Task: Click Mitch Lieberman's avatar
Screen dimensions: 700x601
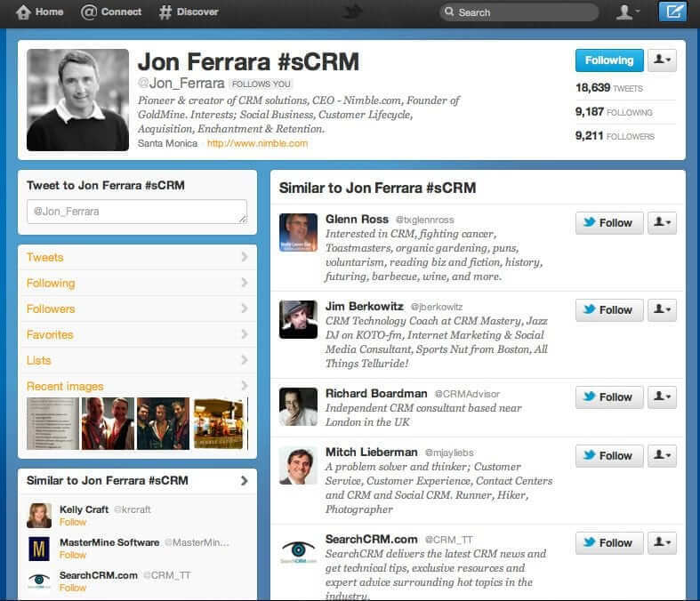Action: [x=298, y=465]
